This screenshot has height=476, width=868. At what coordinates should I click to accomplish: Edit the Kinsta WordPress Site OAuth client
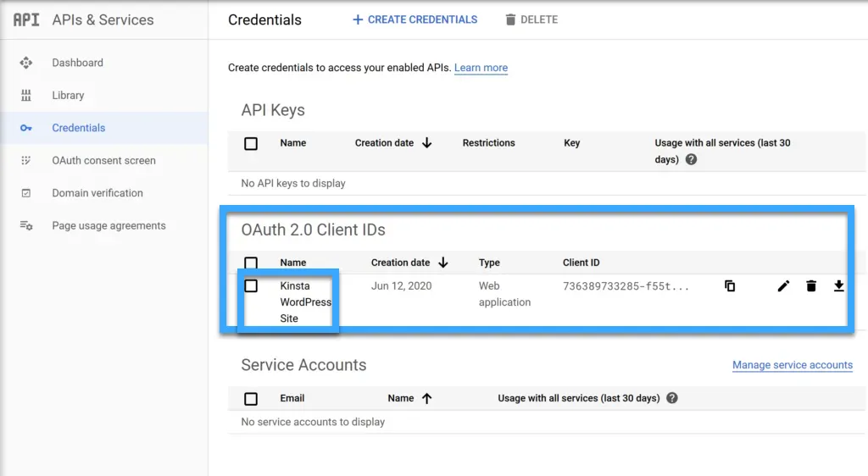tap(783, 285)
